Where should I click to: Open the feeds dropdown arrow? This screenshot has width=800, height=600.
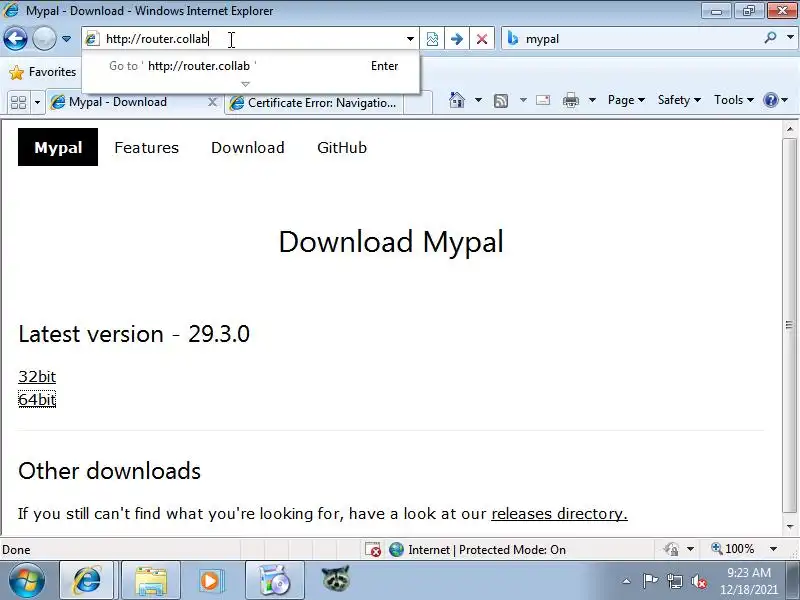523,100
